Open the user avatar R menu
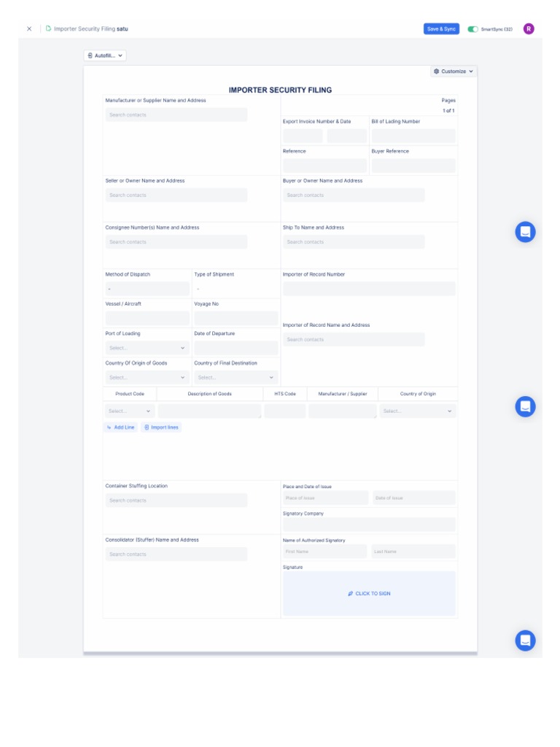Image resolution: width=560 pixels, height=747 pixels. click(529, 28)
